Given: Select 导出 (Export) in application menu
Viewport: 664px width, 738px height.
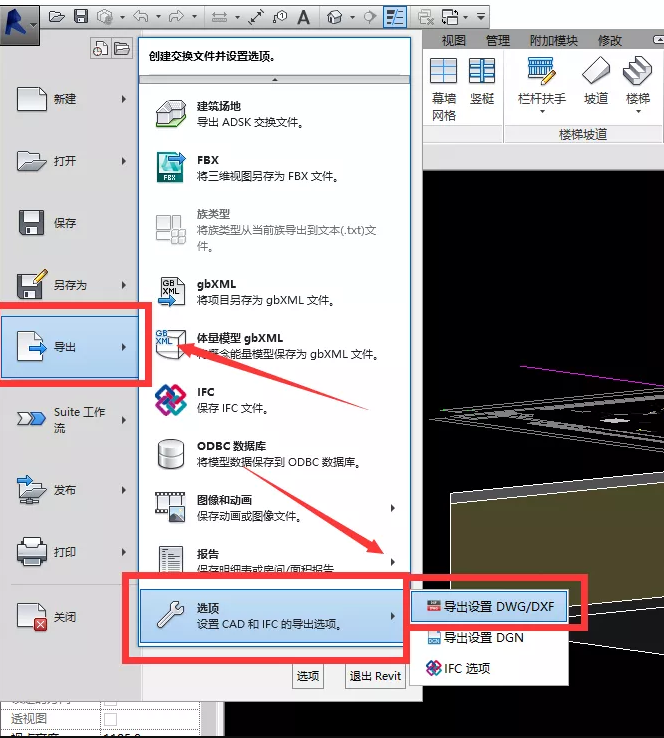Looking at the screenshot, I should coord(70,347).
